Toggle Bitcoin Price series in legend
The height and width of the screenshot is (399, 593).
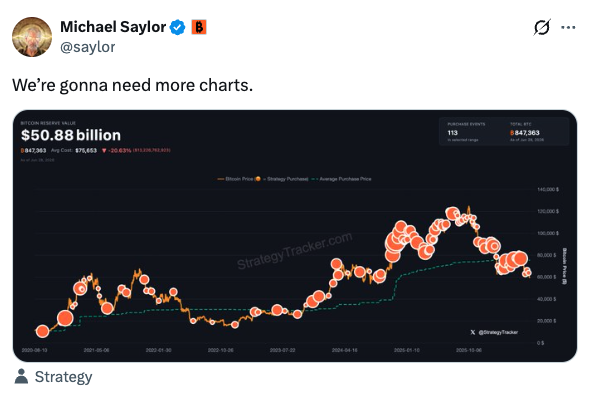[235, 179]
